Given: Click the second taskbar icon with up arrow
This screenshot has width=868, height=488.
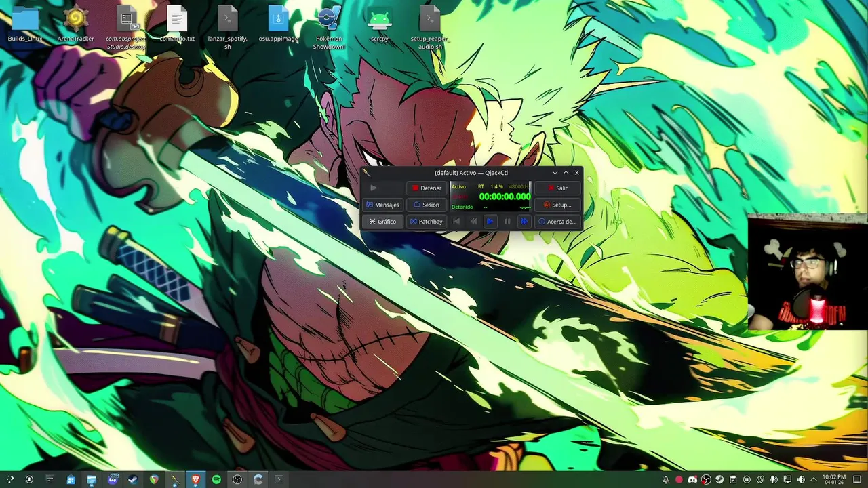Looking at the screenshot, I should coord(28,479).
